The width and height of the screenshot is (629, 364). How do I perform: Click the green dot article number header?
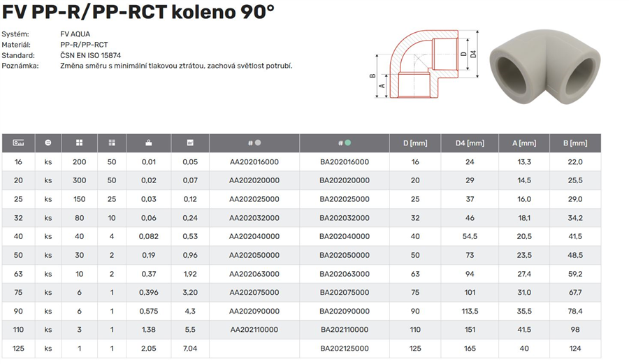pyautogui.click(x=344, y=143)
